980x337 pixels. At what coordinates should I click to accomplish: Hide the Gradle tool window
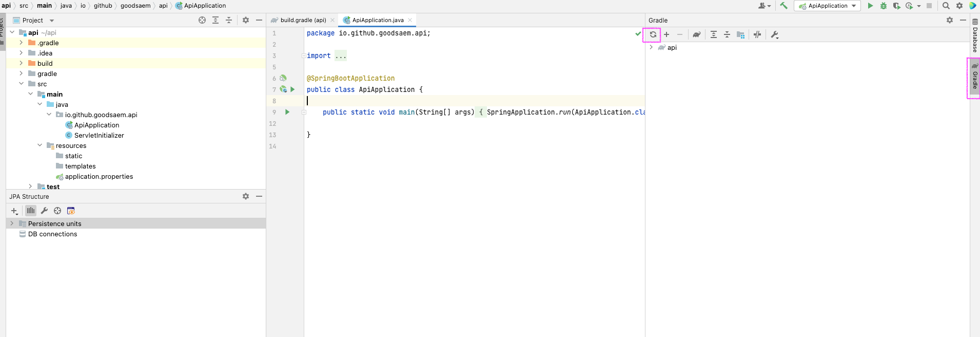[x=963, y=20]
